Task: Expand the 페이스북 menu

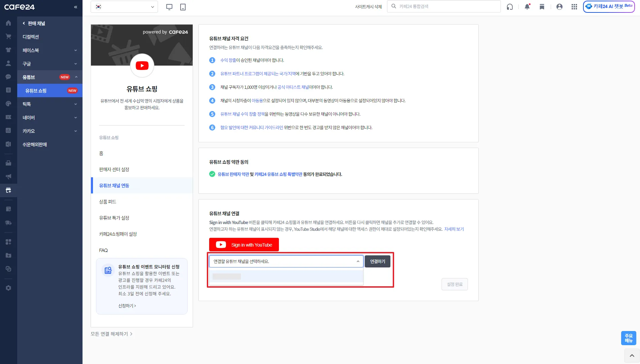Action: (x=50, y=50)
